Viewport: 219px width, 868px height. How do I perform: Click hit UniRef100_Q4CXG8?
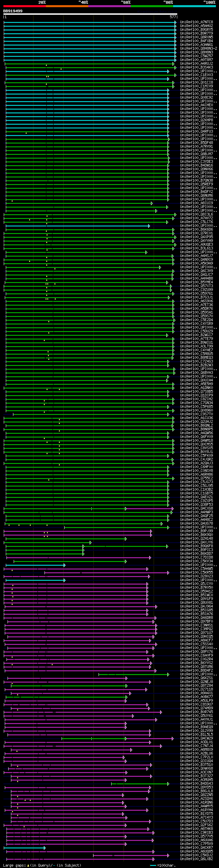[196, 508]
